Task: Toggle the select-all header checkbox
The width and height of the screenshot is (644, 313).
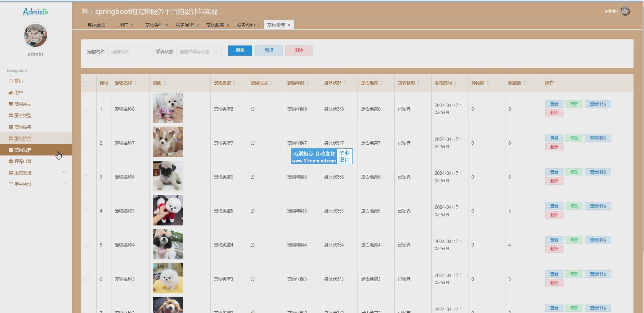Action: click(87, 83)
